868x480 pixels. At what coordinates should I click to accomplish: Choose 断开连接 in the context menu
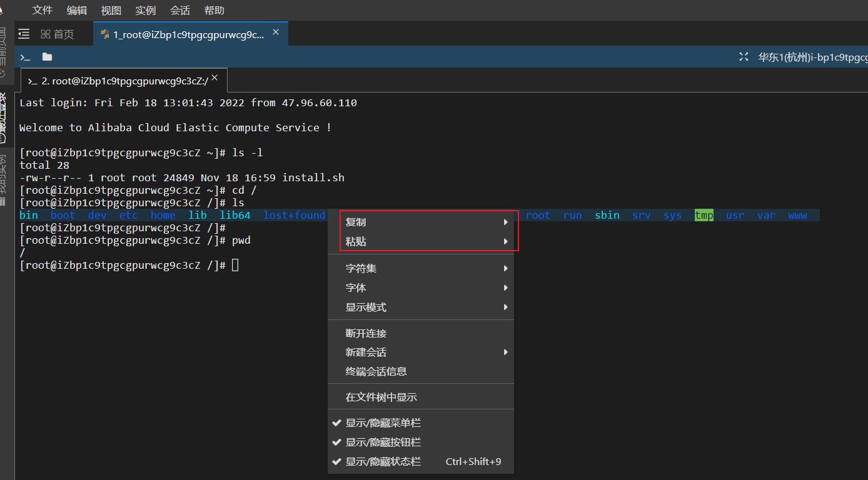point(421,334)
